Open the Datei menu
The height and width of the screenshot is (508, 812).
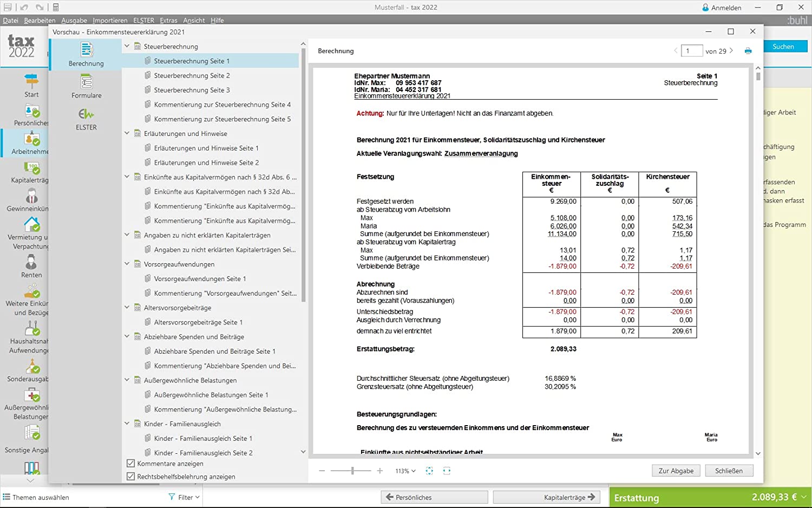click(10, 20)
